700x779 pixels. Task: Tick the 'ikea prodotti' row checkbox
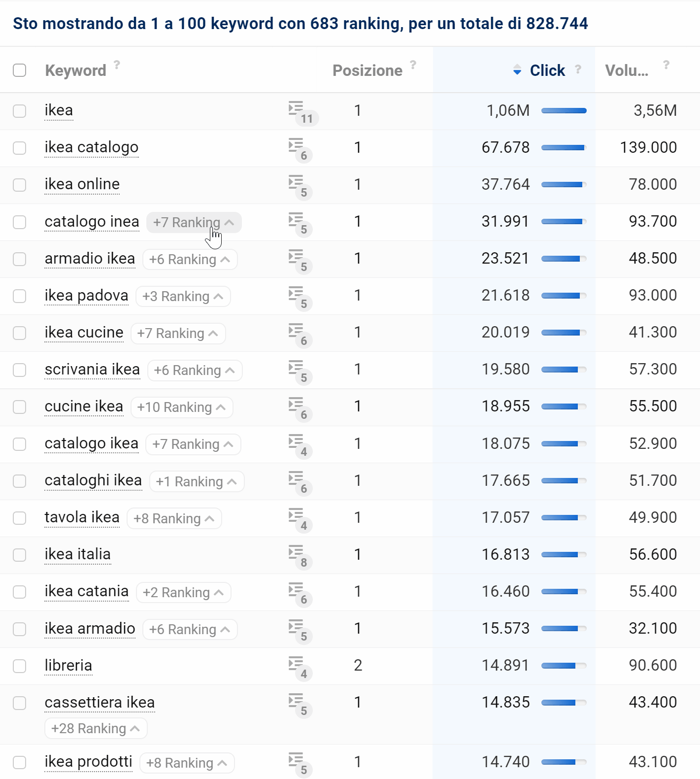coord(20,762)
